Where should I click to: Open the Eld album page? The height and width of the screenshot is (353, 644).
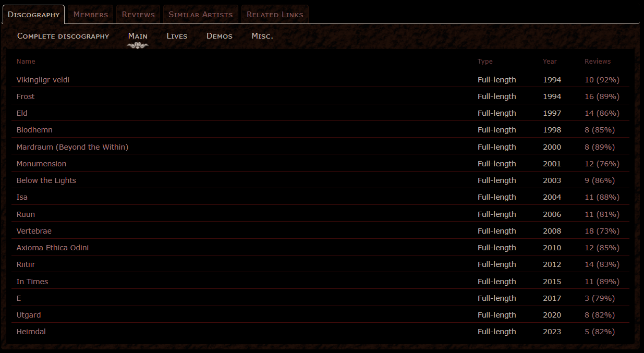22,113
